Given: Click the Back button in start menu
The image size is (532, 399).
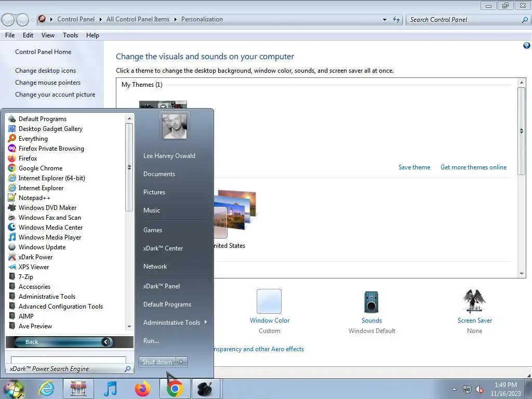Looking at the screenshot, I should click(64, 342).
